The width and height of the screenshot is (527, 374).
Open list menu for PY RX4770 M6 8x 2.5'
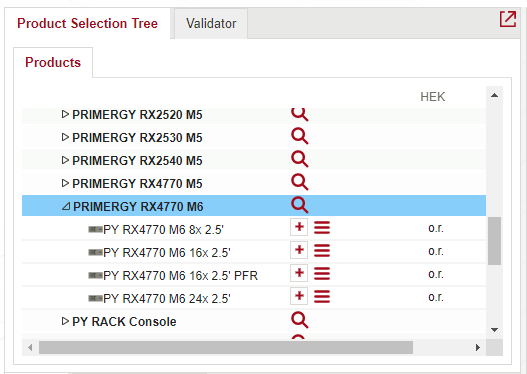point(322,228)
